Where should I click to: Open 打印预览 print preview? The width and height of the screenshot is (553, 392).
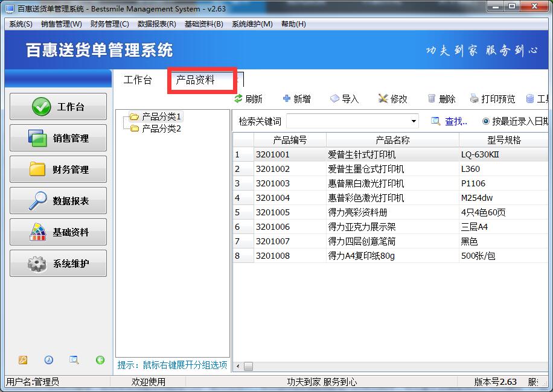tap(475, 99)
